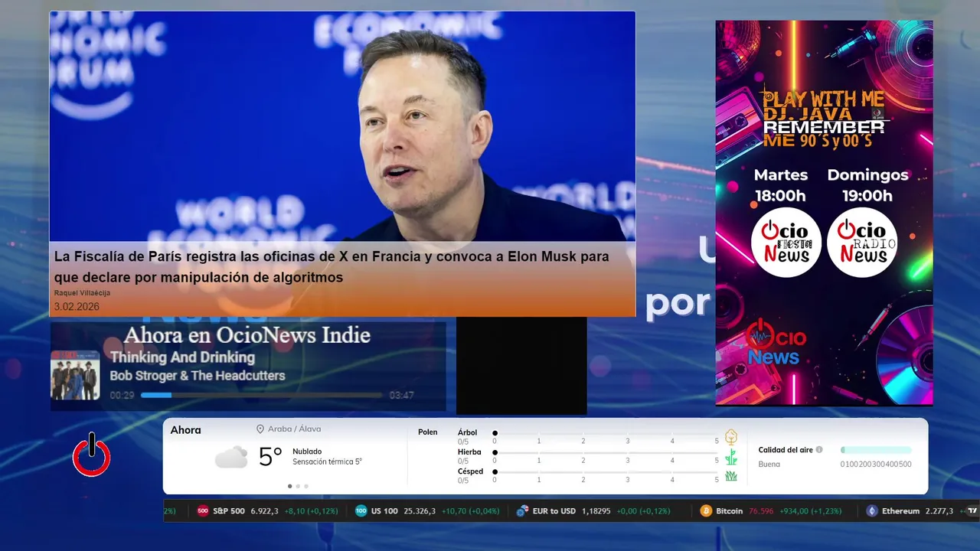Click the Hierba pollen level scale
Viewport: 980px width, 551px height.
point(606,457)
